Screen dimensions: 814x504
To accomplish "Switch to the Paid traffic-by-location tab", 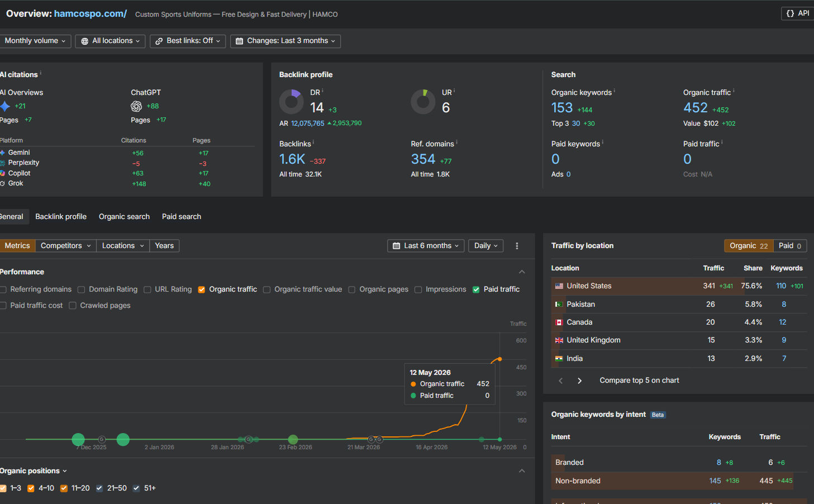I will 790,246.
